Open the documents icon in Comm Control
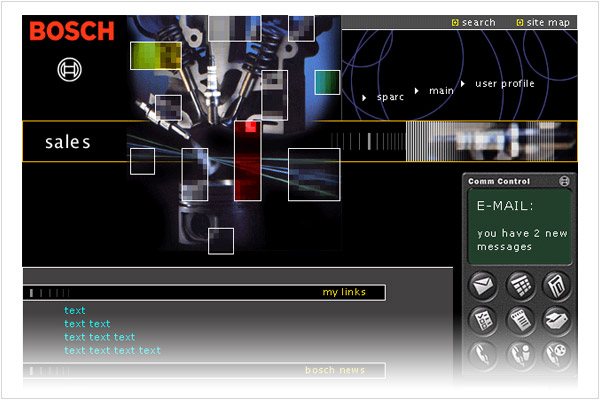The height and width of the screenshot is (400, 600). (x=557, y=286)
